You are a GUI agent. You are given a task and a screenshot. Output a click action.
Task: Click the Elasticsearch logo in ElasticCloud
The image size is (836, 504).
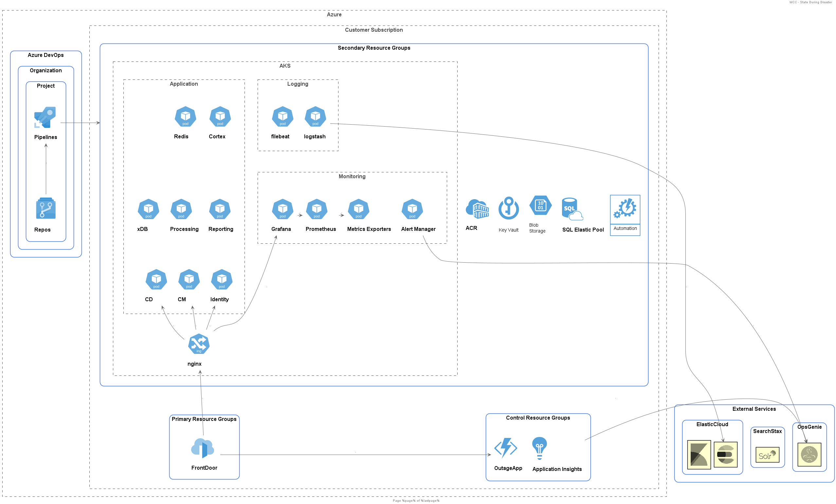point(725,455)
